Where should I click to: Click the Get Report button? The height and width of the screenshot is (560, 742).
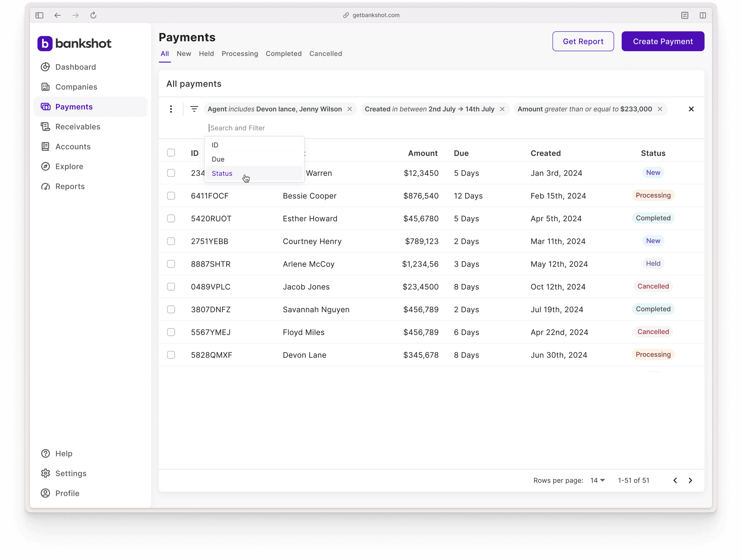(583, 41)
